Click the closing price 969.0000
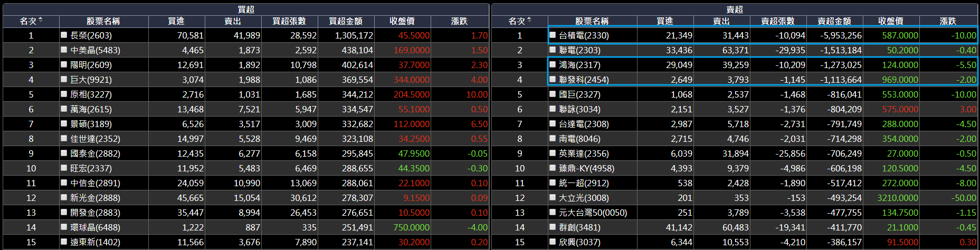The width and height of the screenshot is (980, 250). pos(900,80)
